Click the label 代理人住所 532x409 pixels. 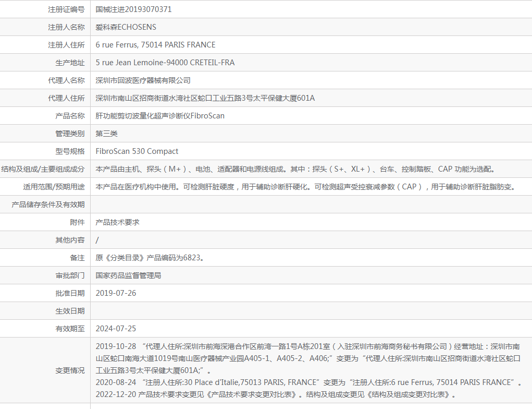tap(66, 98)
